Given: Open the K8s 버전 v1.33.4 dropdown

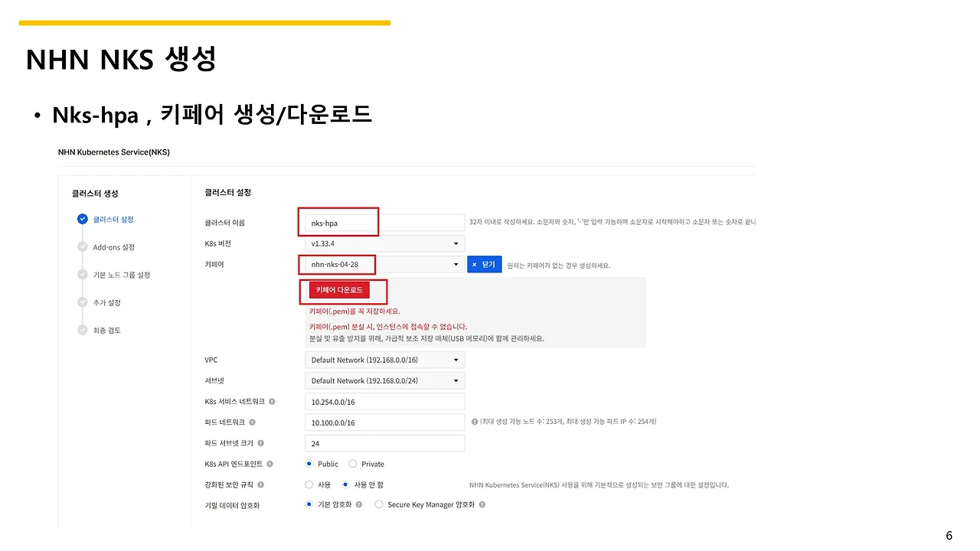Looking at the screenshot, I should [385, 243].
